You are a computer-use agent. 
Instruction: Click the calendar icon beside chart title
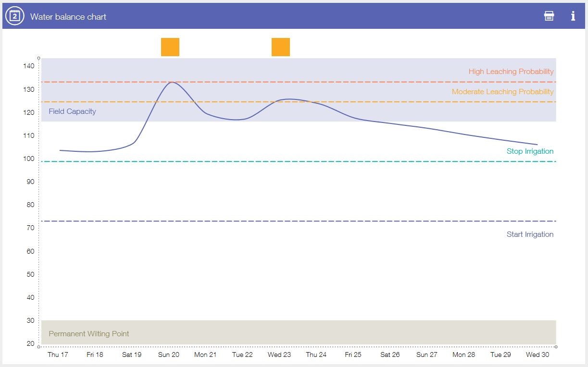(x=14, y=16)
